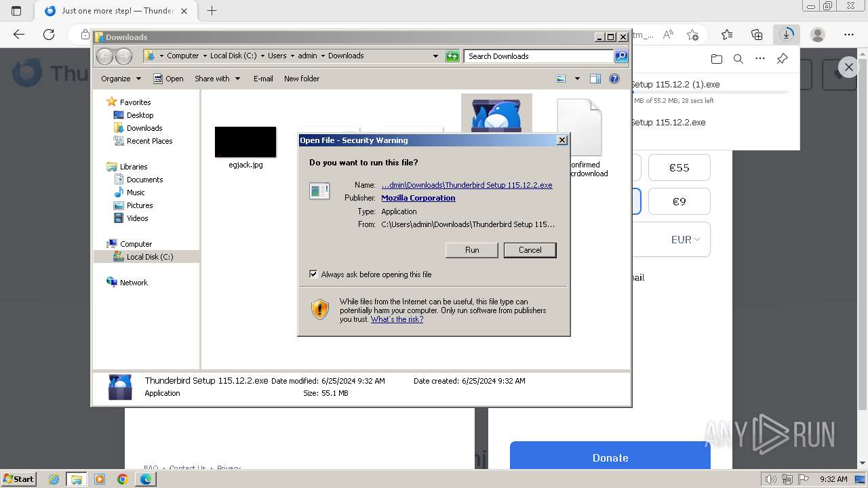Open Edge tab actions menu icon

16,11
